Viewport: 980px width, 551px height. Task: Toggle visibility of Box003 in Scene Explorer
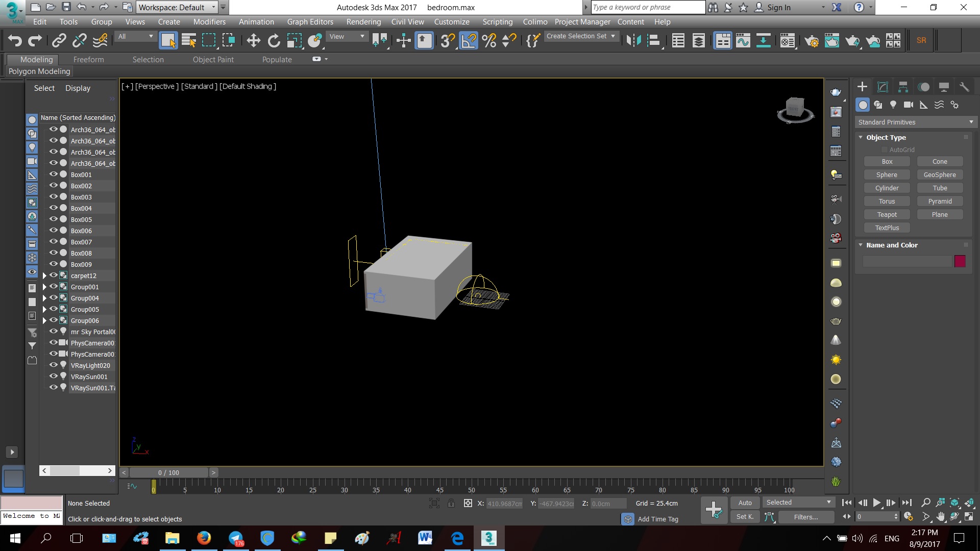53,197
